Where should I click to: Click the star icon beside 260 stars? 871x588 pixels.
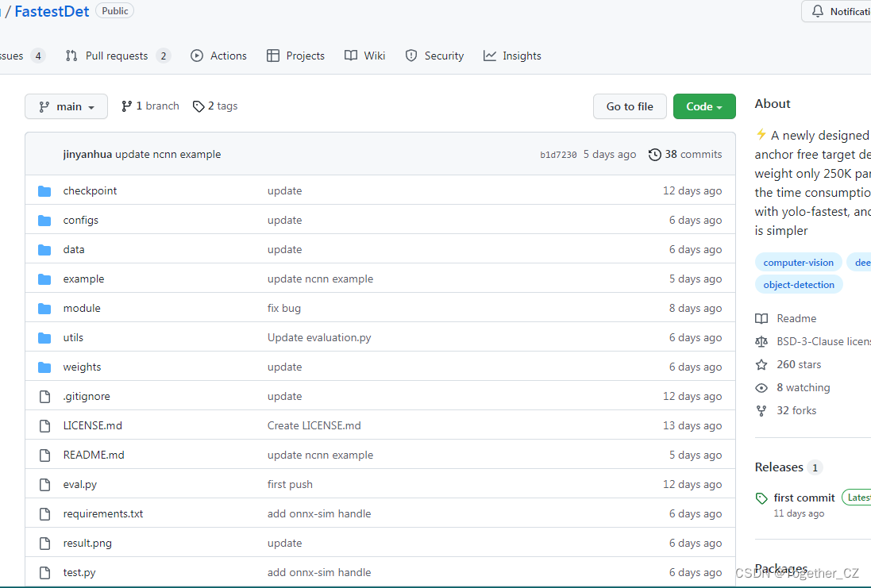point(761,365)
